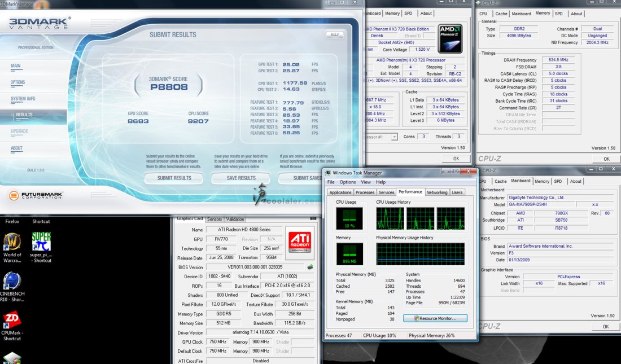Click the 3DMark score "P8808"
The image size is (621, 364).
(169, 87)
